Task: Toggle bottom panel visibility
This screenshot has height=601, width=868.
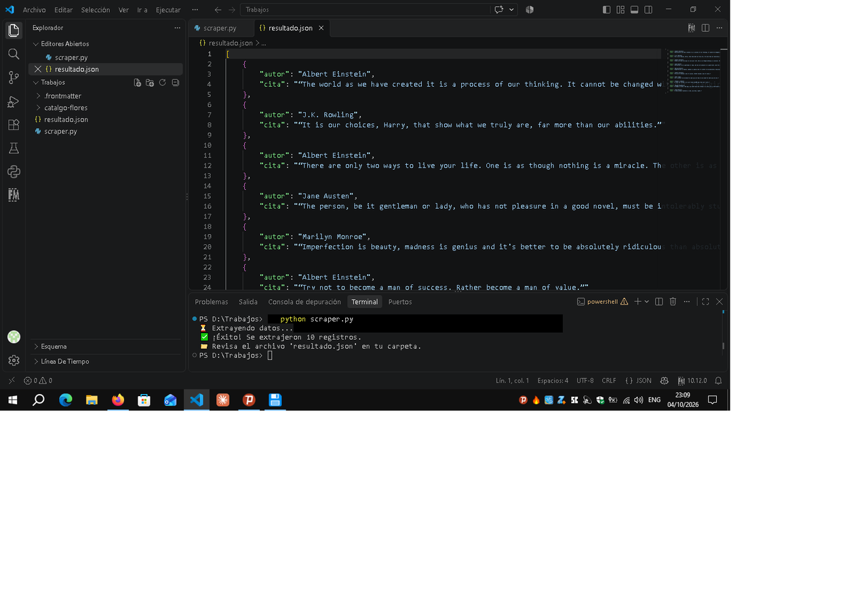Action: pyautogui.click(x=635, y=9)
